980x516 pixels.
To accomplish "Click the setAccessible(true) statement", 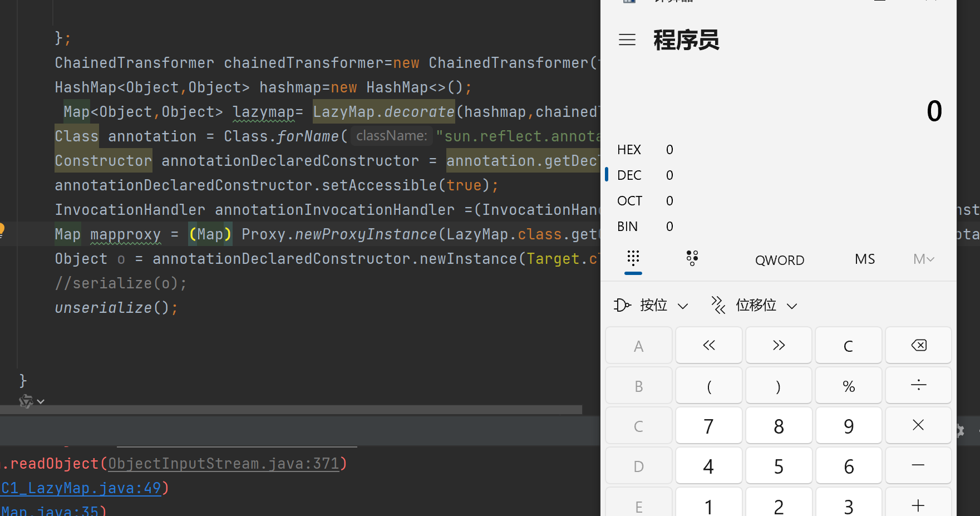I will pos(410,185).
